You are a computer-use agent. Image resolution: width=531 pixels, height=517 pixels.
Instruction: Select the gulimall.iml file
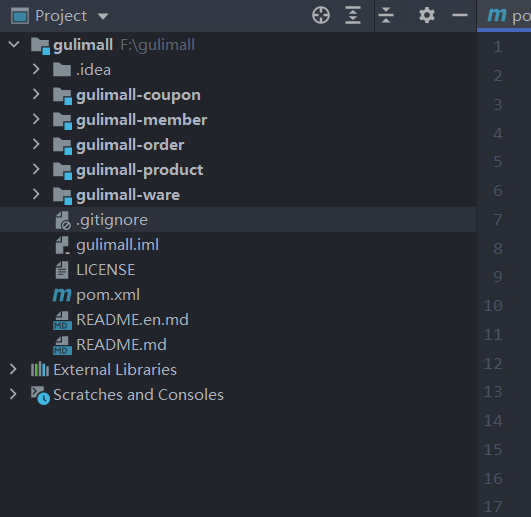(117, 245)
